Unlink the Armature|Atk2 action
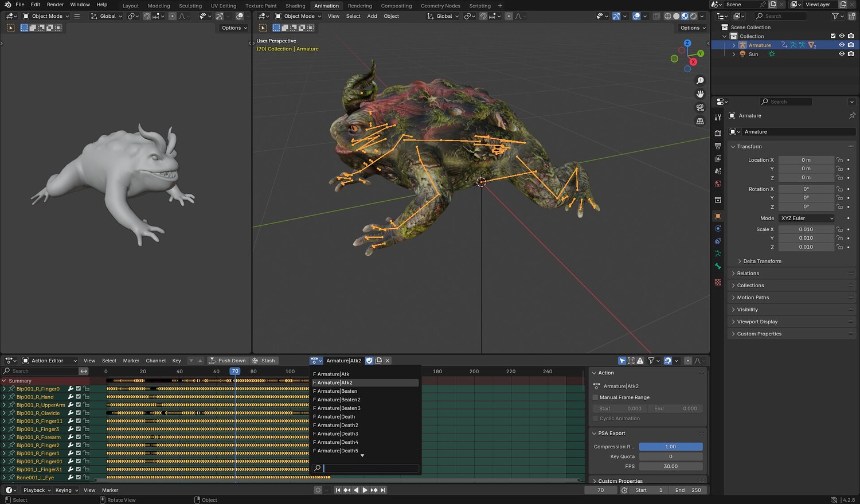Viewport: 860px width, 504px height. (388, 361)
